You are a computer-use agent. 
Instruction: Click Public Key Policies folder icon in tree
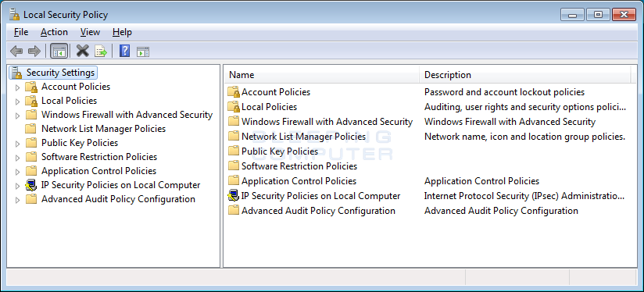[31, 143]
